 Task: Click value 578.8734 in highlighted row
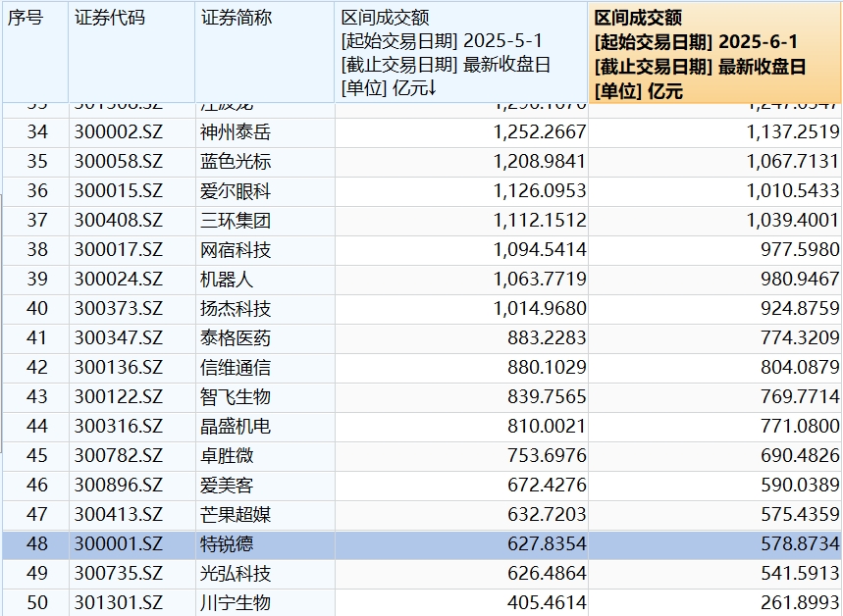[800, 544]
